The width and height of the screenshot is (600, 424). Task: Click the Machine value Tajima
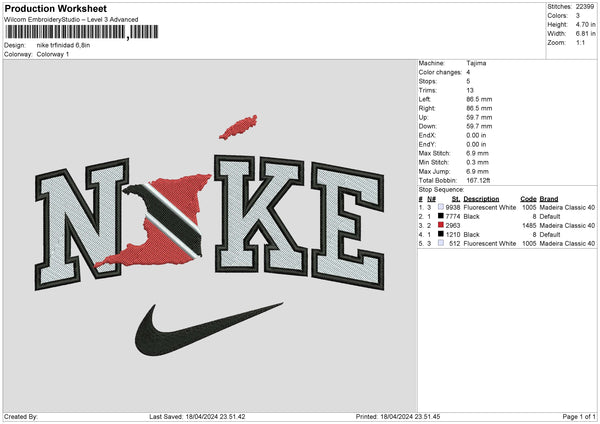476,63
